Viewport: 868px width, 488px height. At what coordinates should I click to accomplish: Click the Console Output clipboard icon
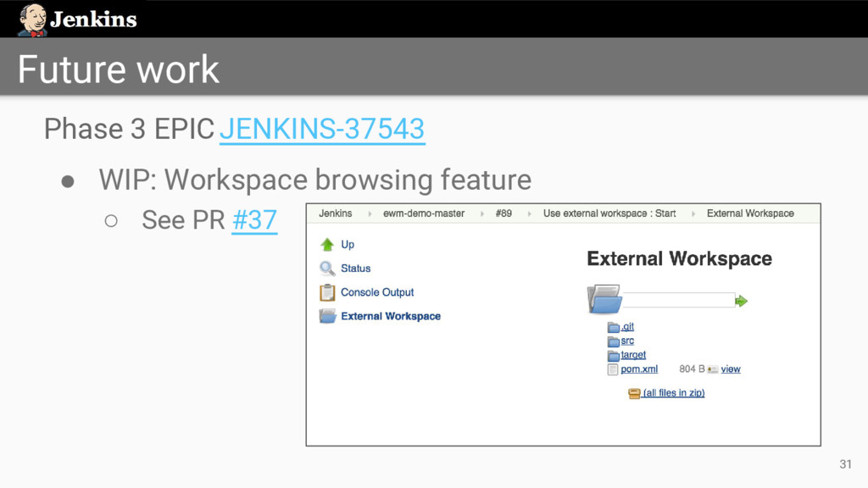tap(327, 292)
